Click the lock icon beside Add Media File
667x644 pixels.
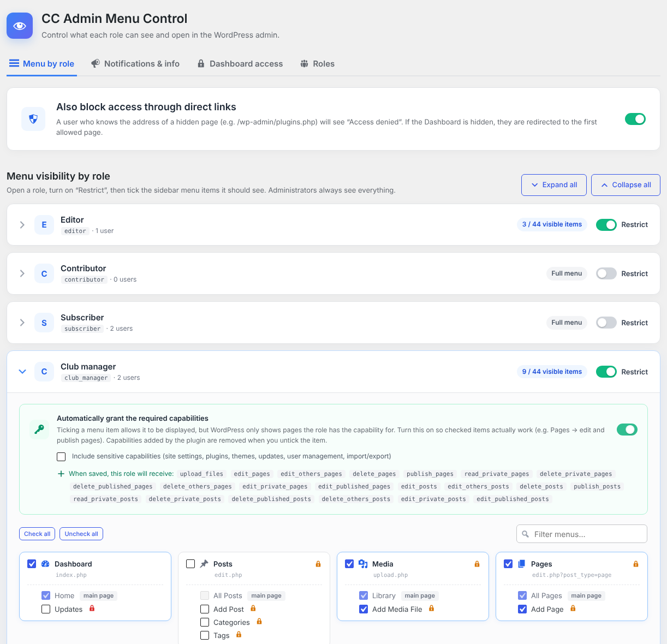(x=432, y=609)
